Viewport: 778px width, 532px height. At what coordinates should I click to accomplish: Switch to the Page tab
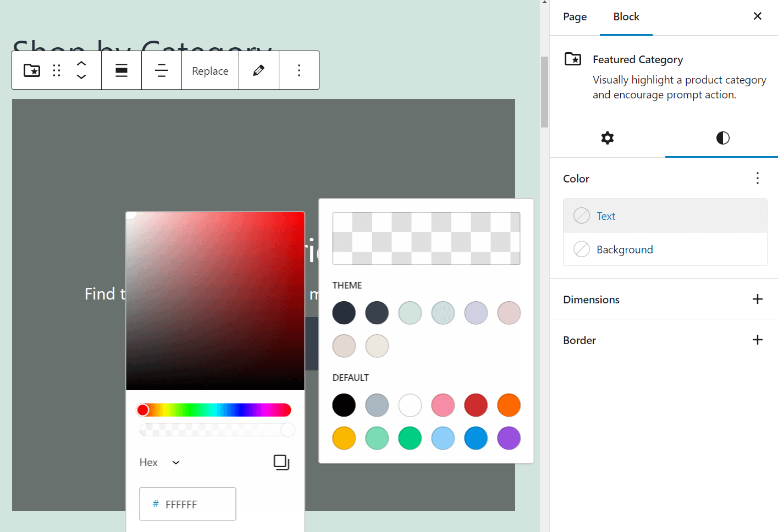pos(575,16)
